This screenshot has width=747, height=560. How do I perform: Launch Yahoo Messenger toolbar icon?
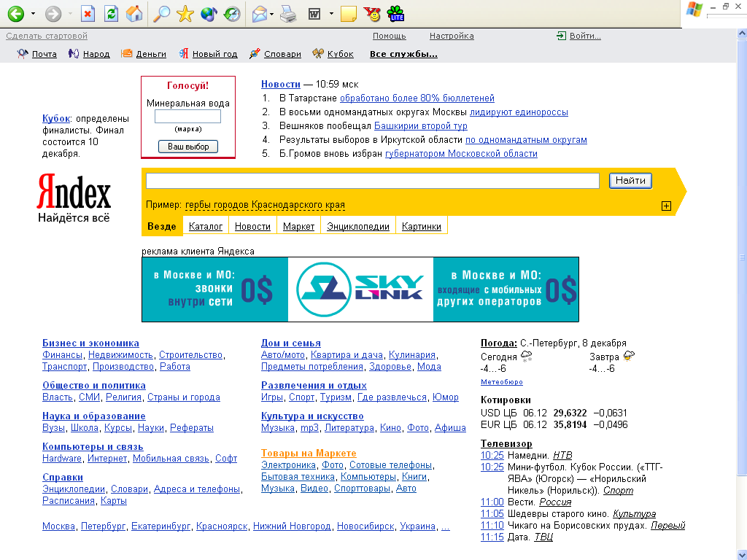point(372,14)
